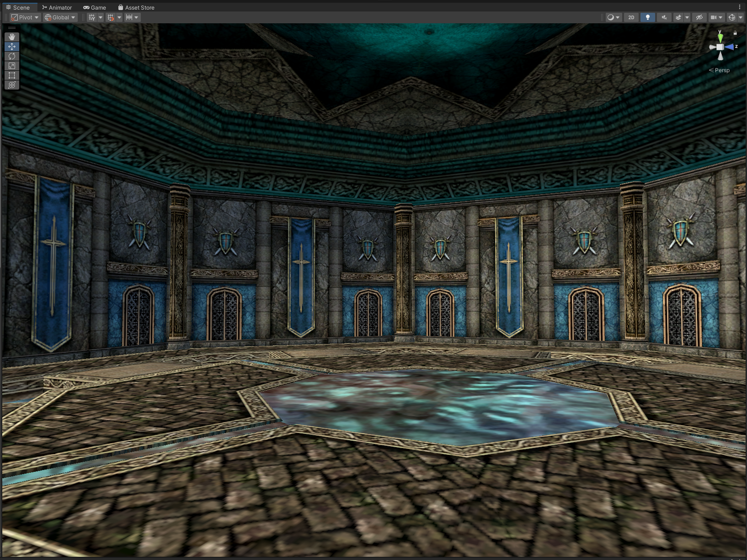
Task: Toggle scene audio mute
Action: click(x=664, y=17)
